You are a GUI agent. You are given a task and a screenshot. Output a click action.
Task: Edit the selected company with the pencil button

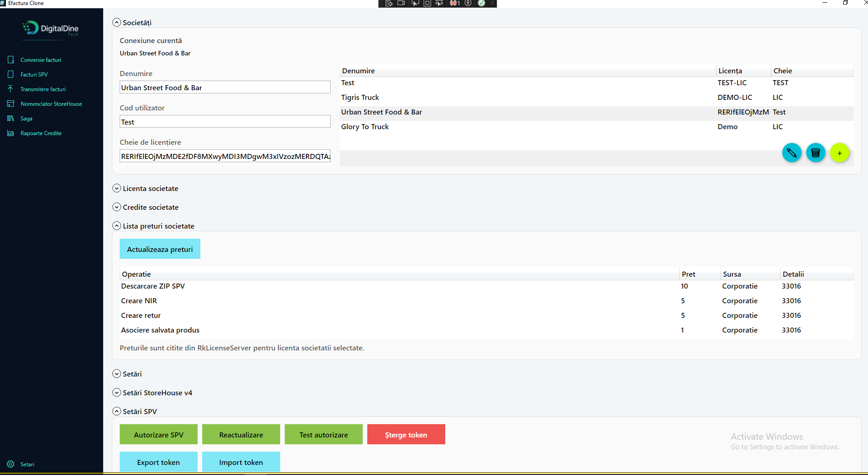point(792,153)
